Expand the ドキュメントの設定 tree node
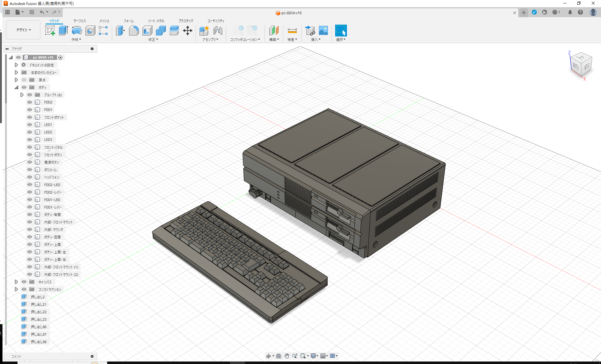The image size is (601, 364). click(x=16, y=65)
